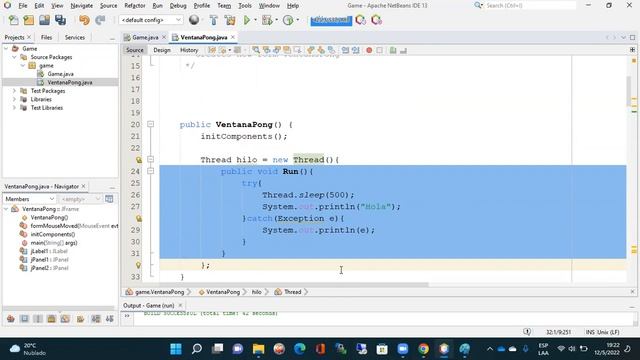Click the Undo toolbar icon
Screen dimensions: 640x360
[x=84, y=20]
